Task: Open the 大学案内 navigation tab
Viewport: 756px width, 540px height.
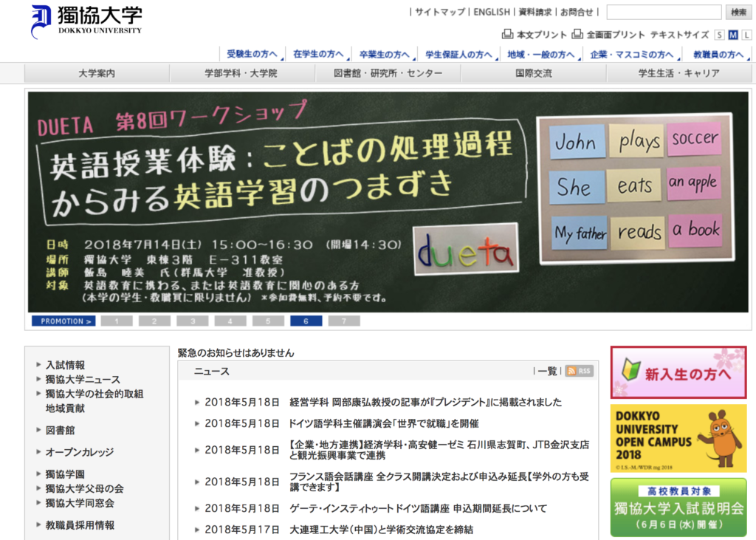Action: (x=97, y=73)
